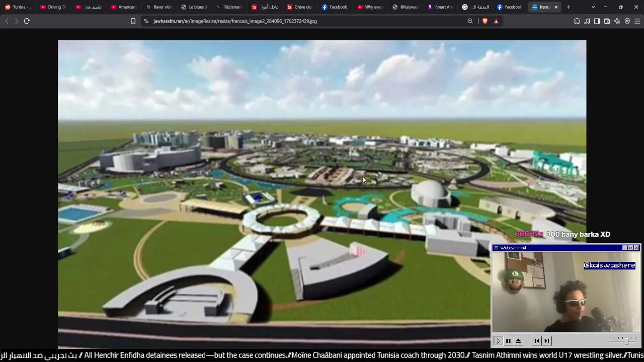Open the Extensions puzzle icon
The image size is (644, 362).
577,21
